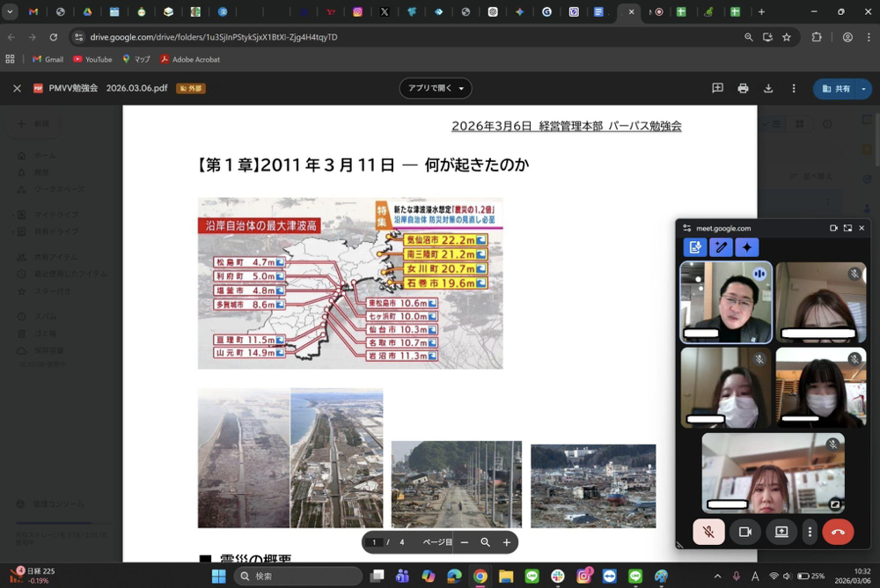Show hidden system tray icons chevron
880x588 pixels.
[717, 576]
